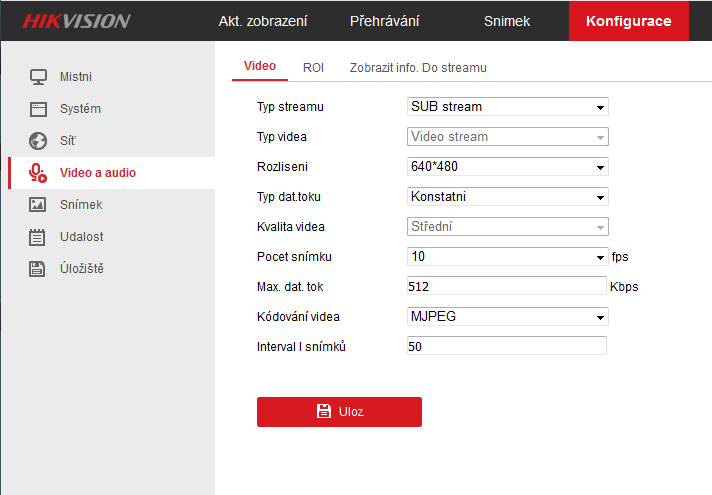This screenshot has width=712, height=495.
Task: Open the Typ dat.toku dropdown
Action: point(507,197)
